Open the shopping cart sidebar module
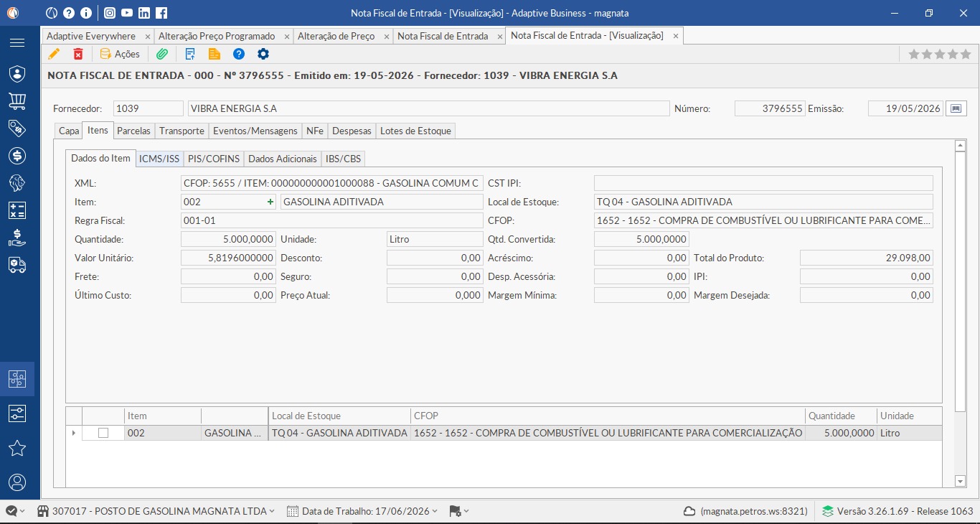Image resolution: width=980 pixels, height=524 pixels. [17, 101]
